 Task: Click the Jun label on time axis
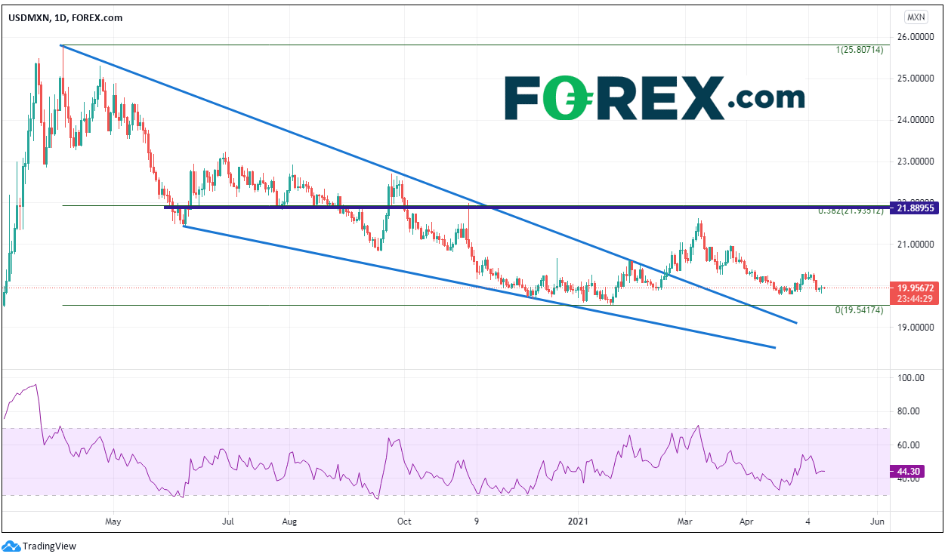click(x=877, y=521)
